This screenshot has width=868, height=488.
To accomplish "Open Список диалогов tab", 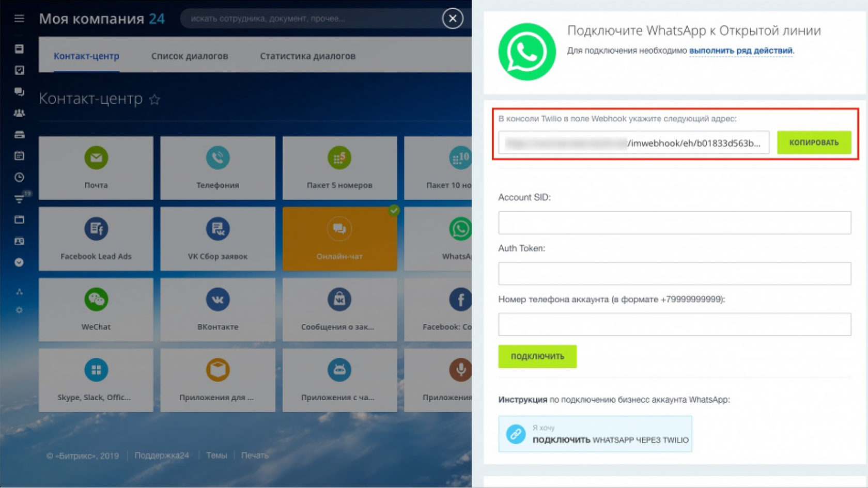I will 190,56.
